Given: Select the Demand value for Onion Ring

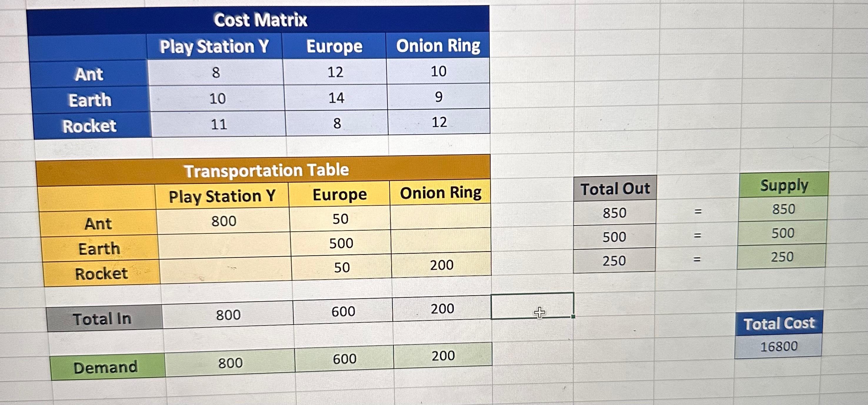Looking at the screenshot, I should (443, 356).
